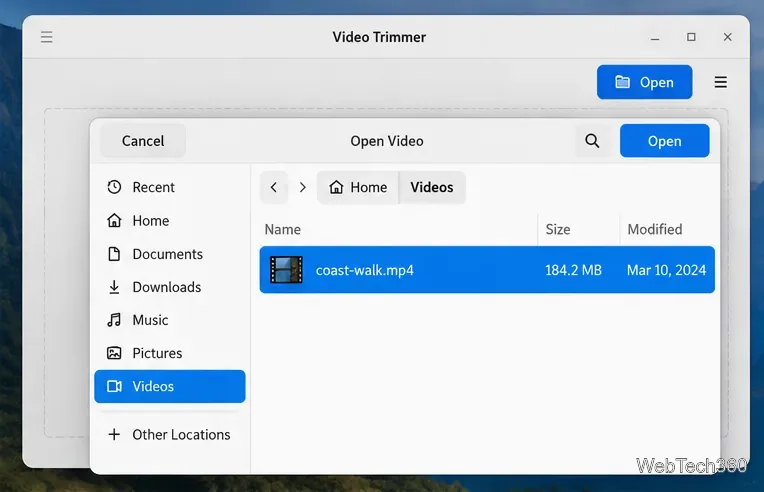Confirm with the dialog's Open button
This screenshot has height=492, width=764.
coord(665,141)
